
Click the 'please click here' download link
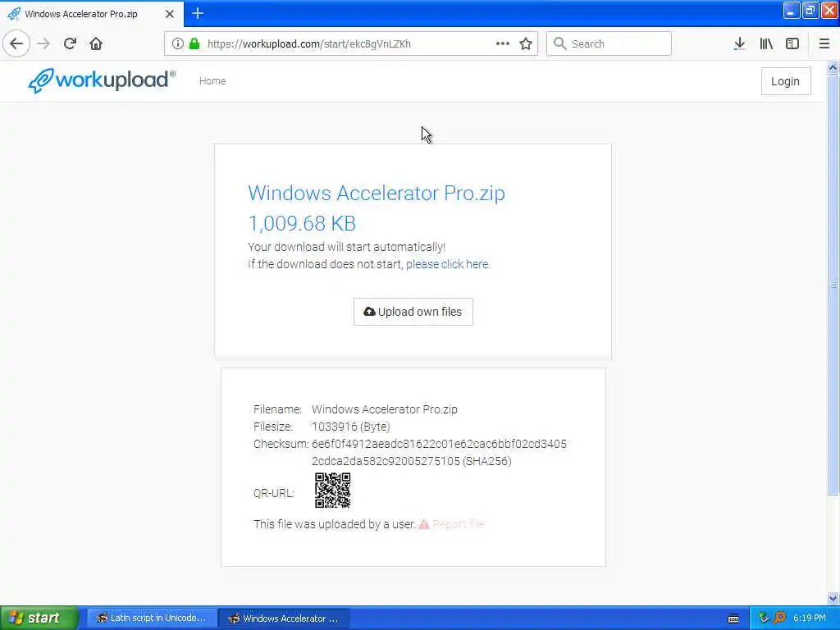click(447, 264)
